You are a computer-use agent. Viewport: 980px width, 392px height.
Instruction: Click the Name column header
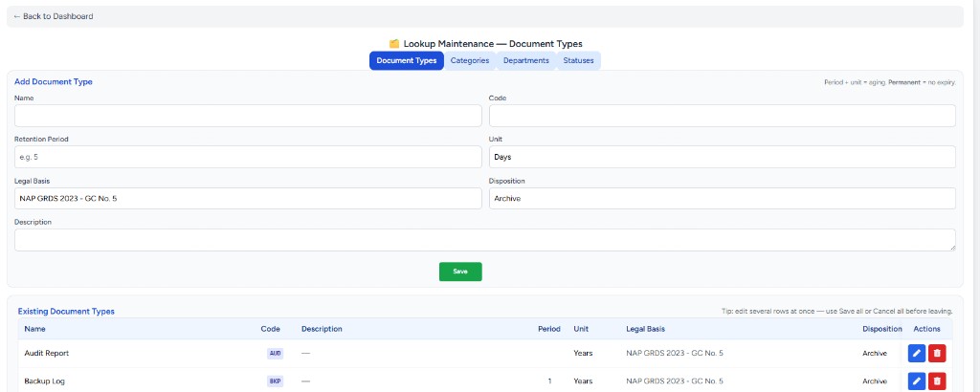click(35, 329)
